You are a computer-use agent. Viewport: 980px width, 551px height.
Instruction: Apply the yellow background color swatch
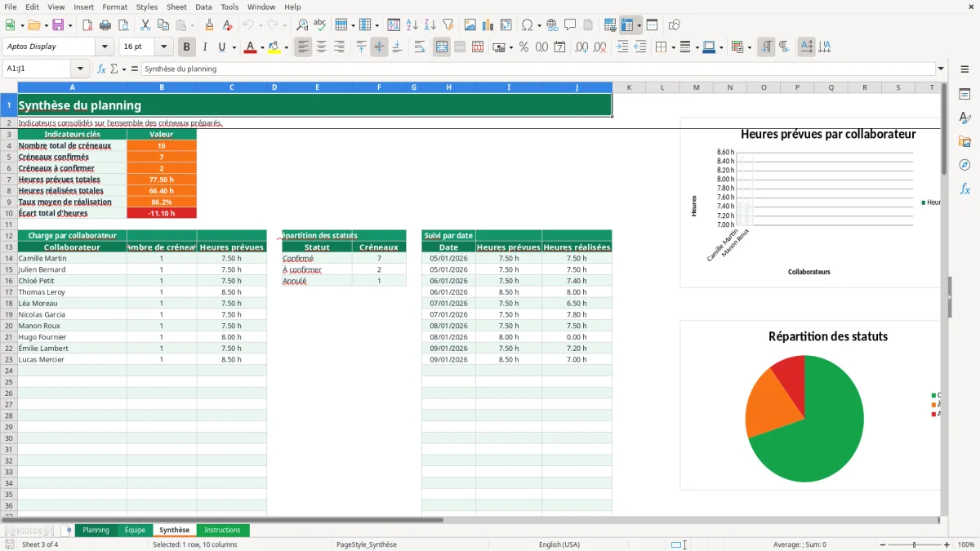click(x=274, y=48)
